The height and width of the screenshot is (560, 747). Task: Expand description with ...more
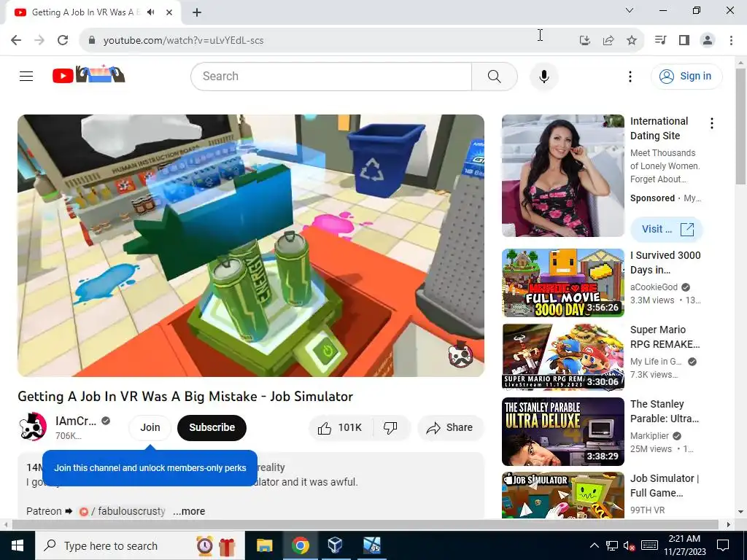[x=189, y=511]
